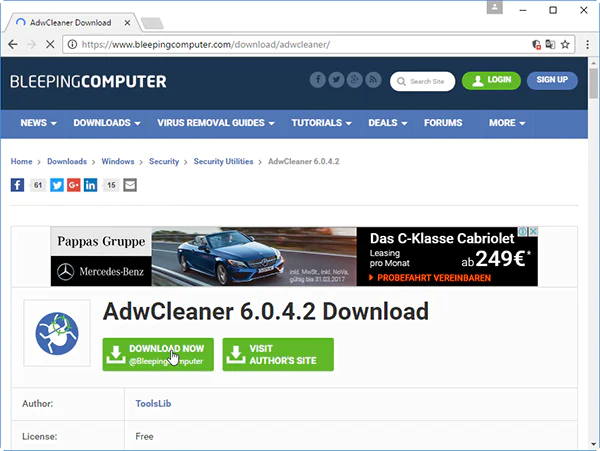Open a new browser tab
Viewport: 600px width, 451px height.
click(152, 23)
